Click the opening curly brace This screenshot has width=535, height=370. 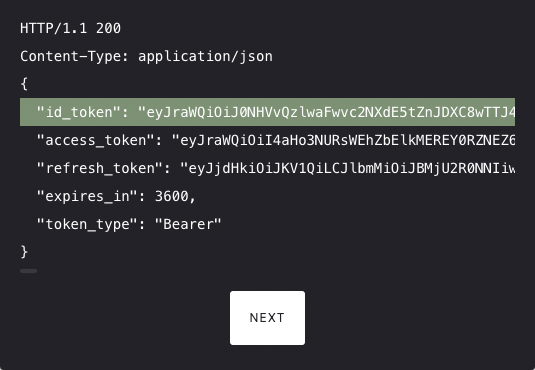tap(24, 84)
